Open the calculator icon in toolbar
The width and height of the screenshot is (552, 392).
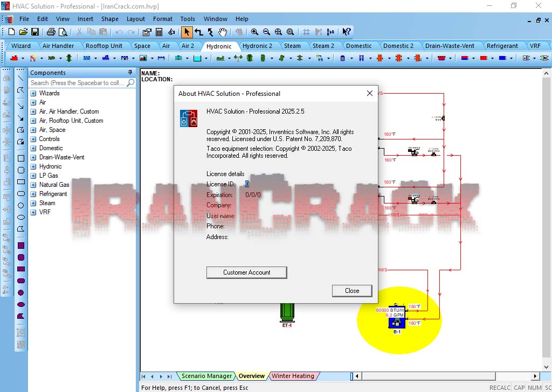(159, 32)
